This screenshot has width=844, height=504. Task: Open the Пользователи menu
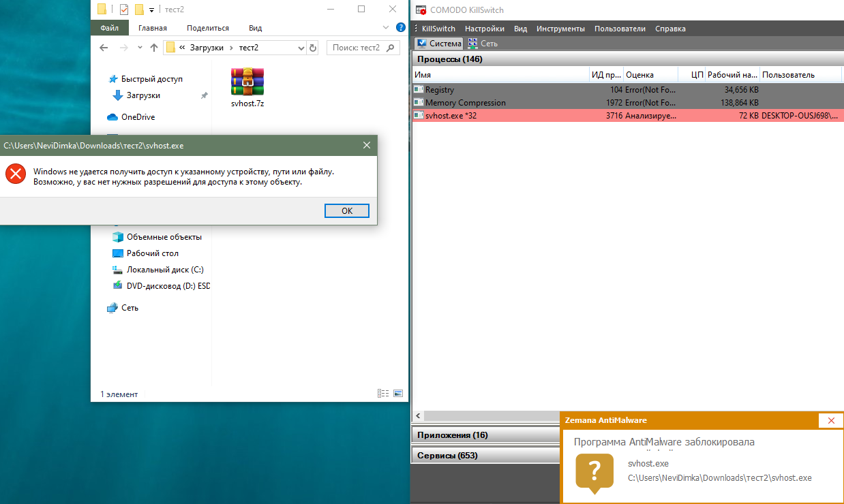pos(620,29)
